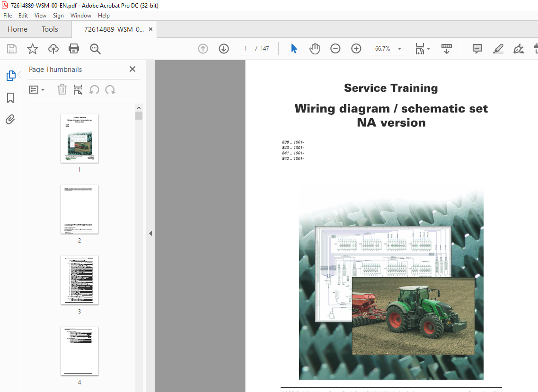The width and height of the screenshot is (538, 392).
Task: Click the 'Service Training' heading text
Action: [391, 88]
